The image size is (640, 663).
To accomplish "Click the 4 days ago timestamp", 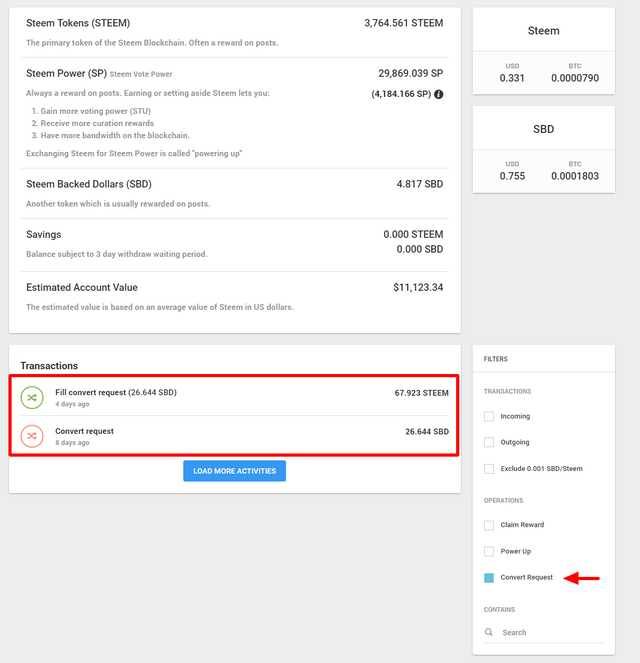I will pos(72,404).
